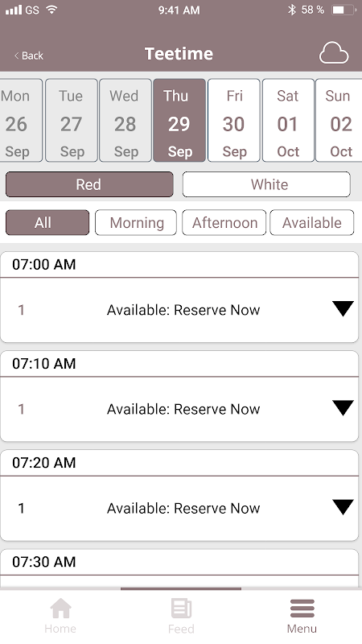Tap the horizontal scroll indicator bar
Viewport: 362px width, 644px height.
[x=181, y=588]
